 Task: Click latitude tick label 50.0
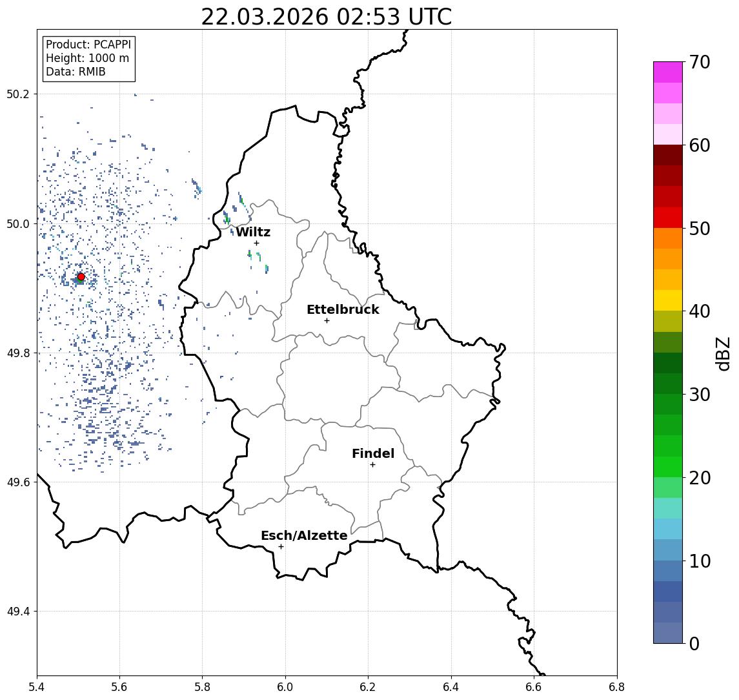coord(17,224)
